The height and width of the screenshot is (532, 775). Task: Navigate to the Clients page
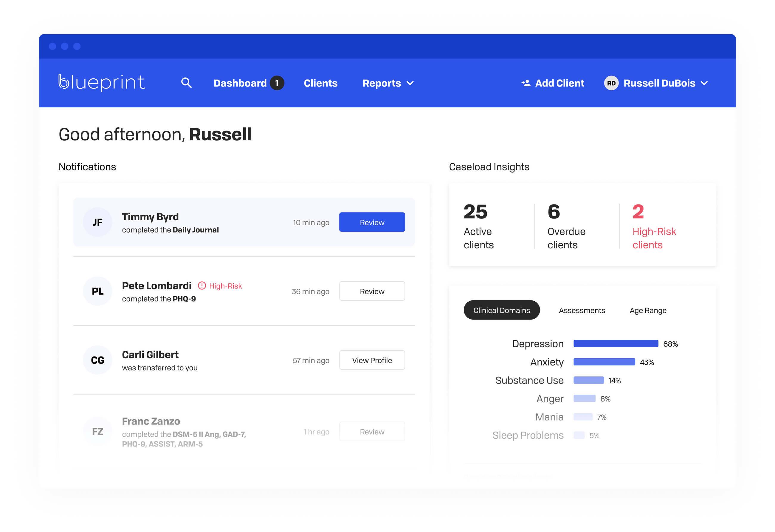pos(320,83)
